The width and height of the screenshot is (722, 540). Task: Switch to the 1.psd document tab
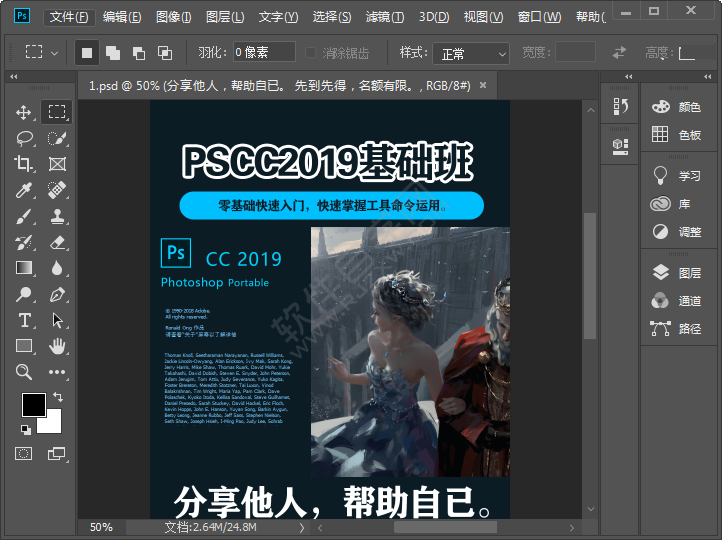click(x=279, y=86)
